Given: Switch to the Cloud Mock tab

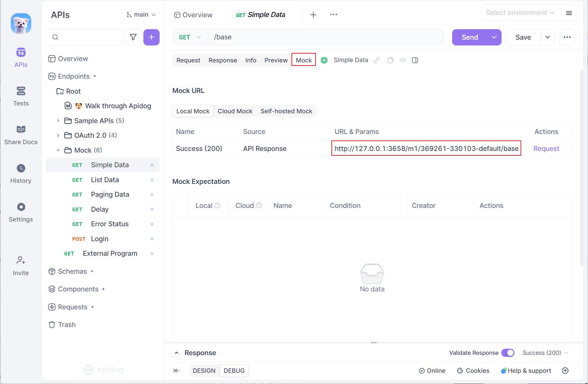Looking at the screenshot, I should [x=235, y=111].
